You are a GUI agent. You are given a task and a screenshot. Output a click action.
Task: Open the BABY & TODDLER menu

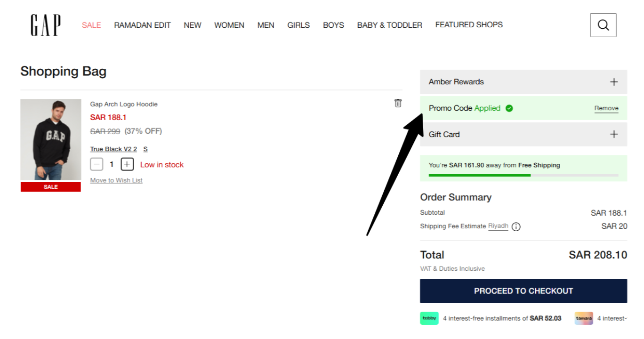(390, 25)
